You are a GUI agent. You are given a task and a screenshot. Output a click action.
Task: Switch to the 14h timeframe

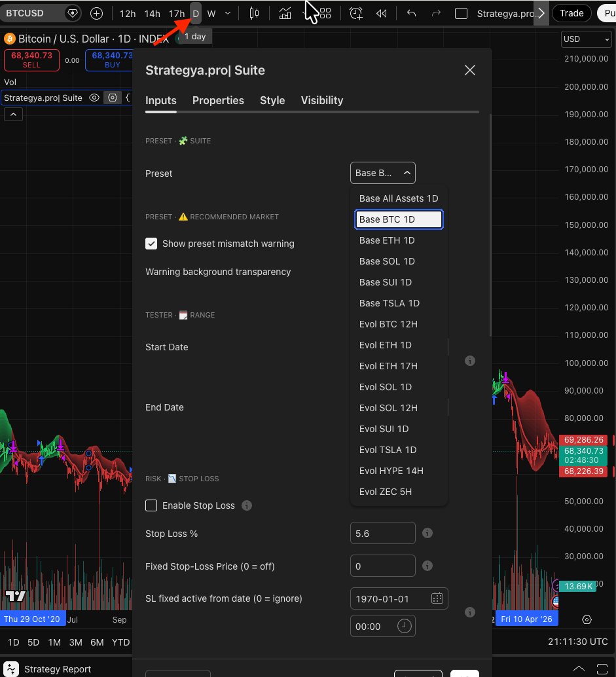point(152,14)
